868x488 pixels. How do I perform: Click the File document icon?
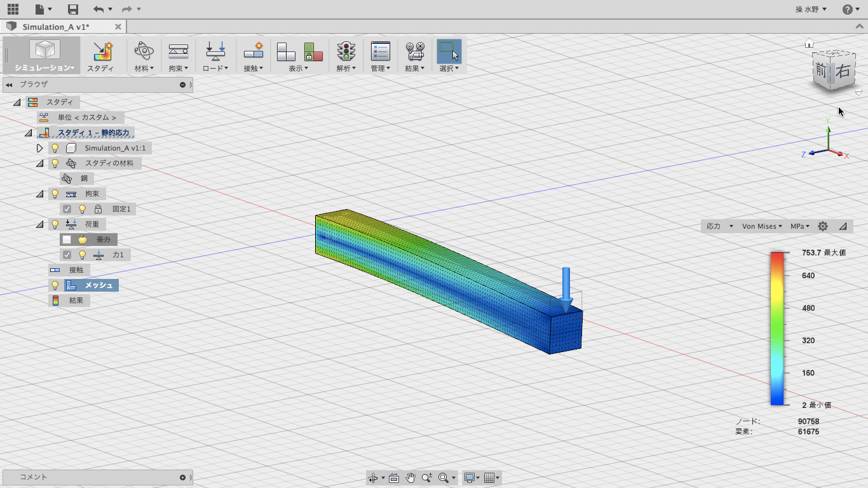40,10
